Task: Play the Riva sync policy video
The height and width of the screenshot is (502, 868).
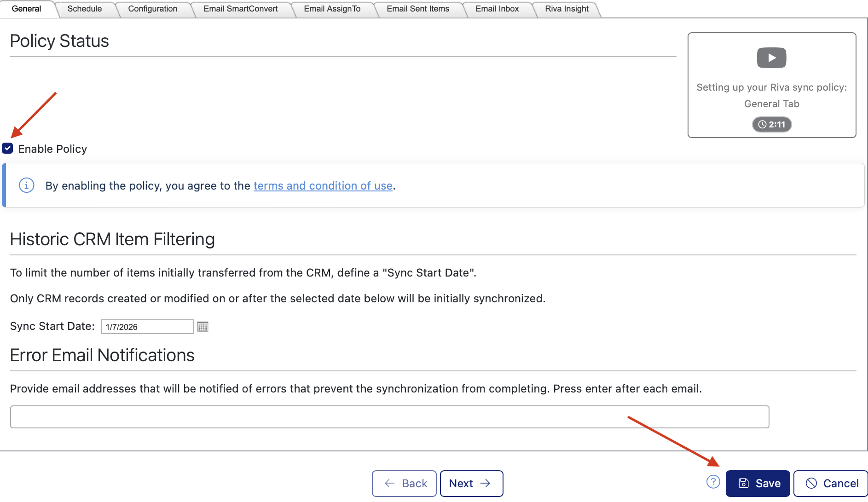Action: click(771, 58)
